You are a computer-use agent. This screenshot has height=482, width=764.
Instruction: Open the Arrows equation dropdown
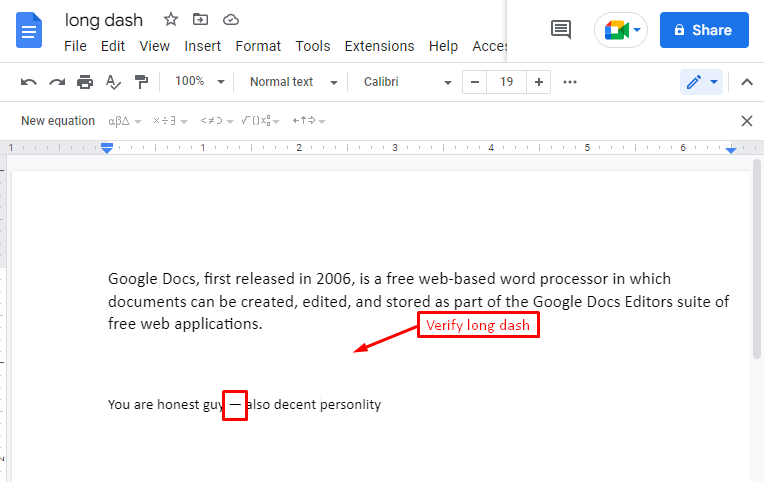click(308, 121)
